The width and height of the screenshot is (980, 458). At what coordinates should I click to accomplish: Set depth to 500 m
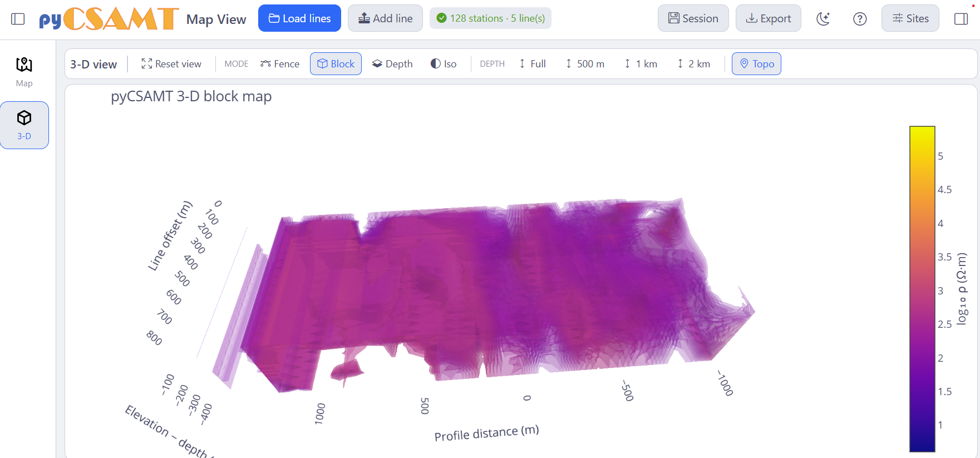coord(585,64)
